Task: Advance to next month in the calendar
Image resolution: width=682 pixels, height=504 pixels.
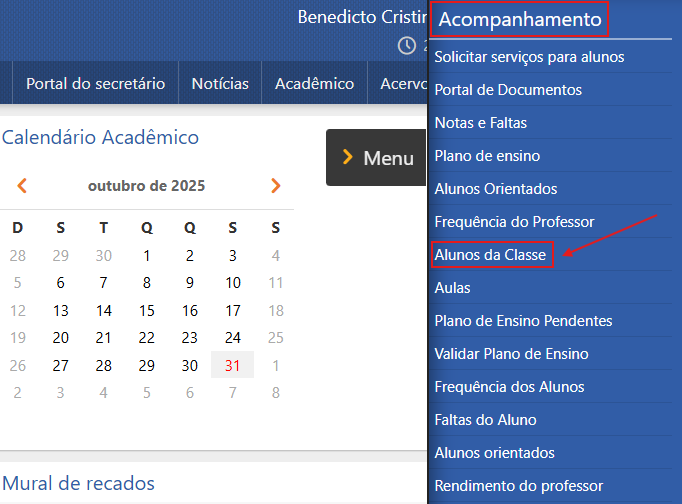Action: click(276, 186)
